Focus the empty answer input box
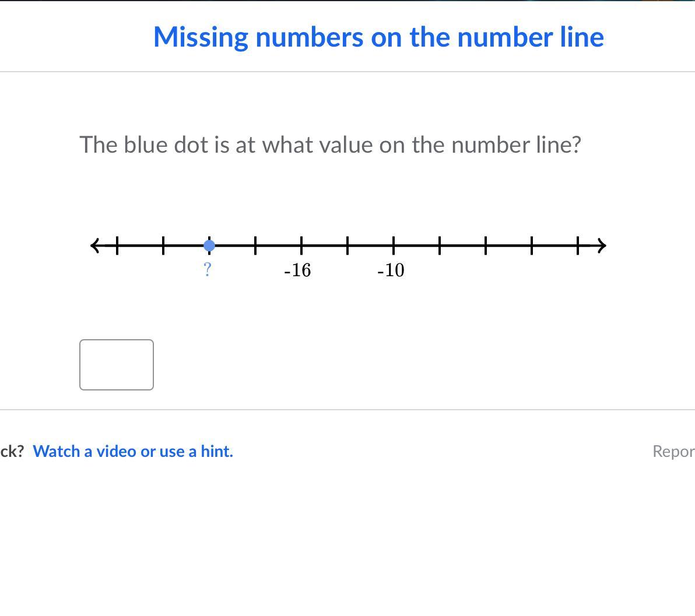 coord(117,365)
